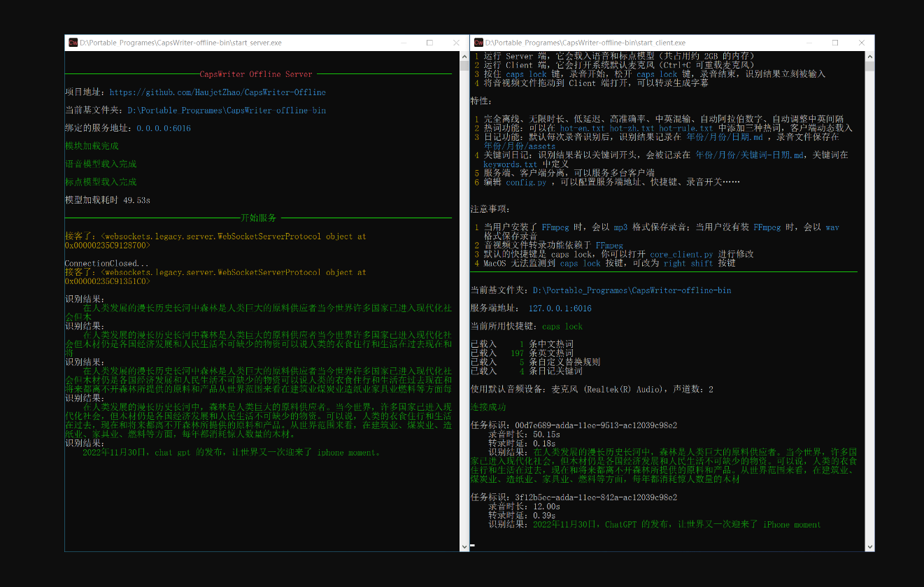924x587 pixels.
Task: Click the hot-en.txt filename in client console
Action: pos(583,129)
